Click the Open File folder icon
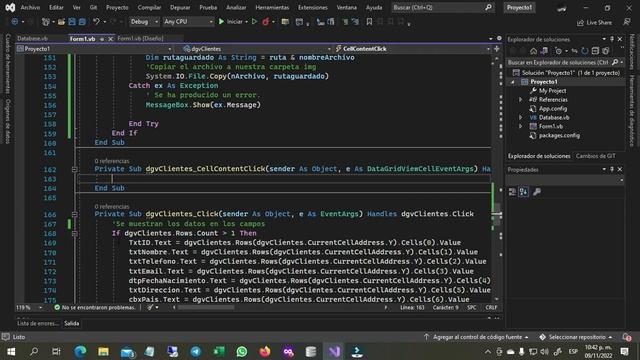Image resolution: width=640 pixels, height=360 pixels. (61, 22)
